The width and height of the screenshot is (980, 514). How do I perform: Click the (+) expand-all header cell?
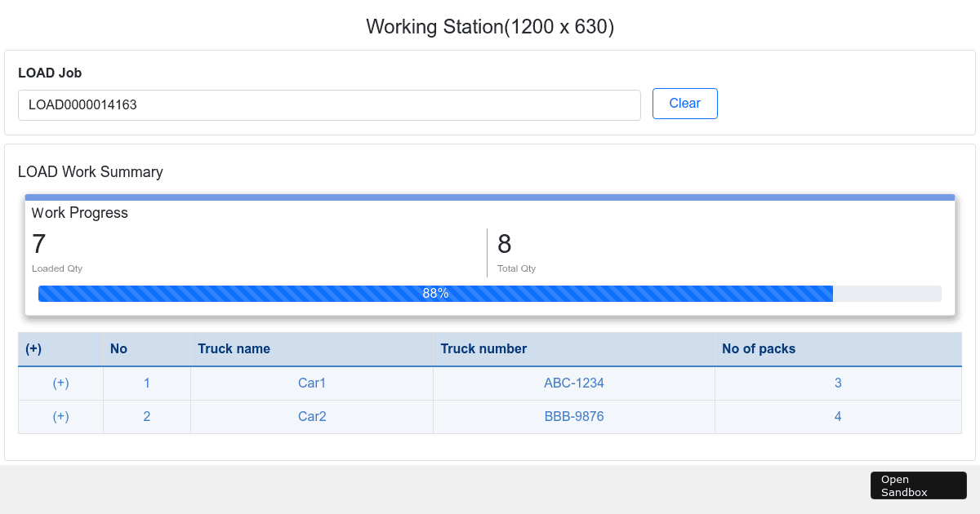(33, 349)
